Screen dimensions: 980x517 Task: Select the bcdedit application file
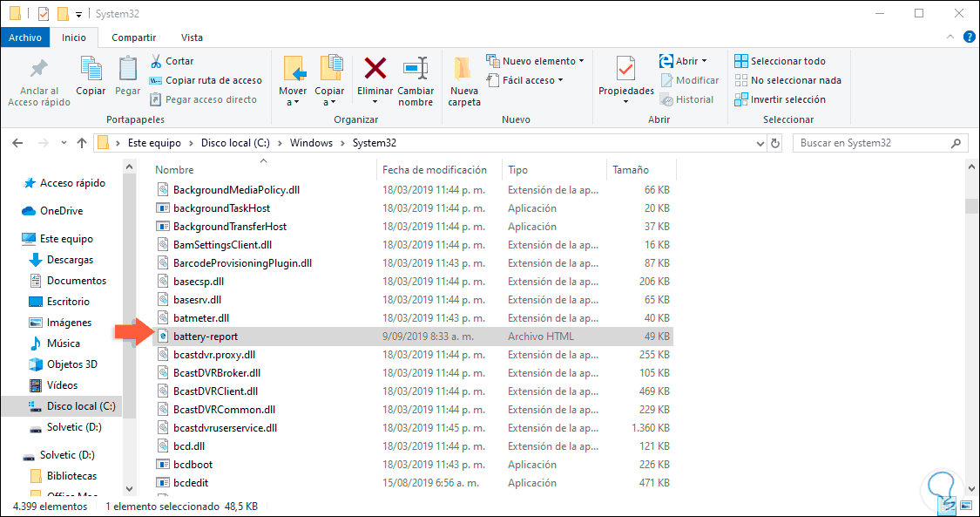413,483
